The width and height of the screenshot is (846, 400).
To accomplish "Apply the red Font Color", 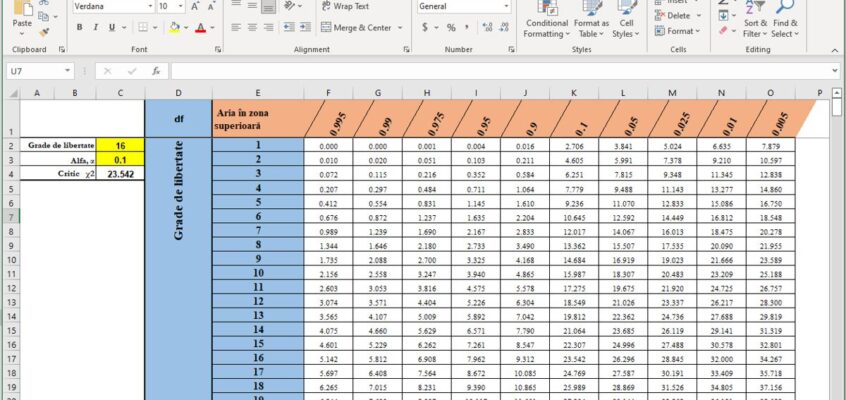I will (x=201, y=28).
